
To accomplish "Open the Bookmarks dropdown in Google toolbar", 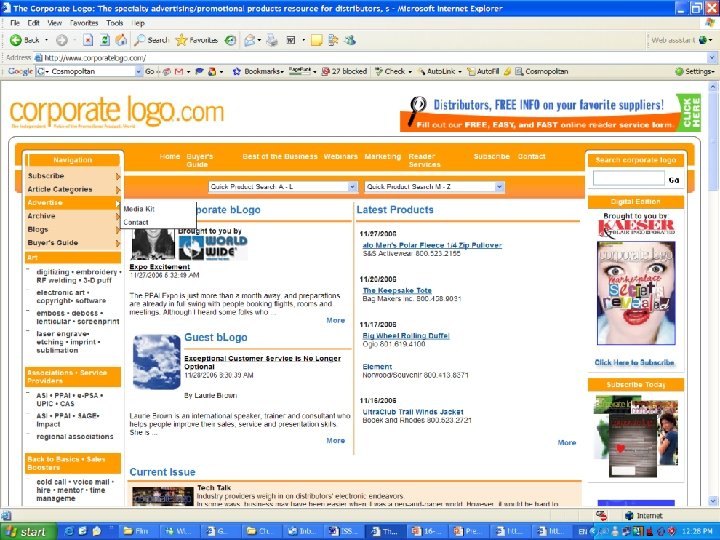I will click(x=282, y=72).
